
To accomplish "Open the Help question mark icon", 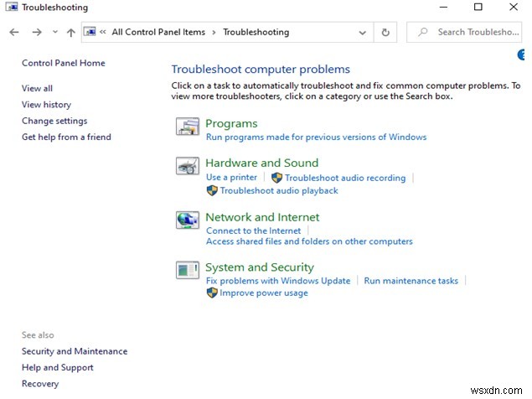I will tap(521, 54).
